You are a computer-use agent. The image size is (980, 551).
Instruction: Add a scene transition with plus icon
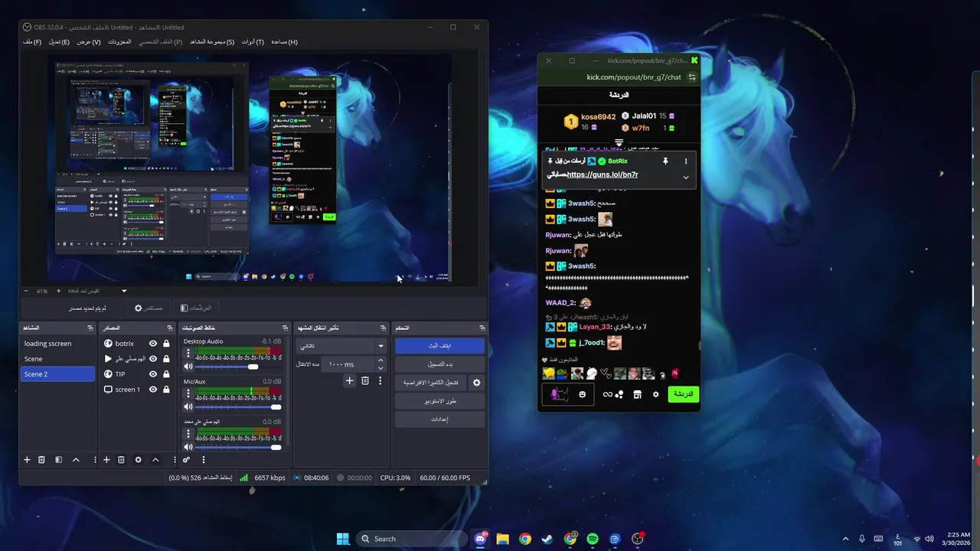pos(349,380)
